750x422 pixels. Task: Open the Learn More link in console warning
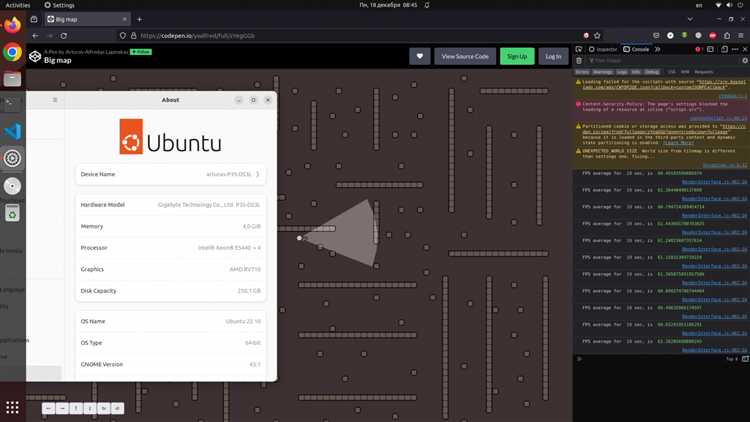click(x=678, y=143)
